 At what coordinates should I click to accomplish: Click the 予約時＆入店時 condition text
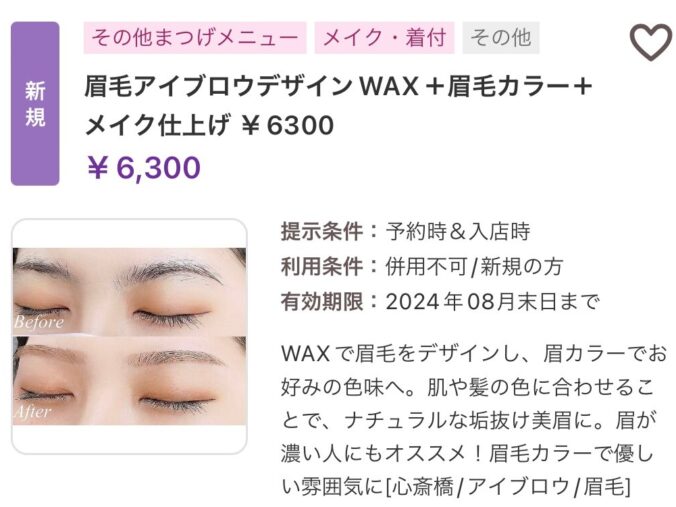coord(458,232)
